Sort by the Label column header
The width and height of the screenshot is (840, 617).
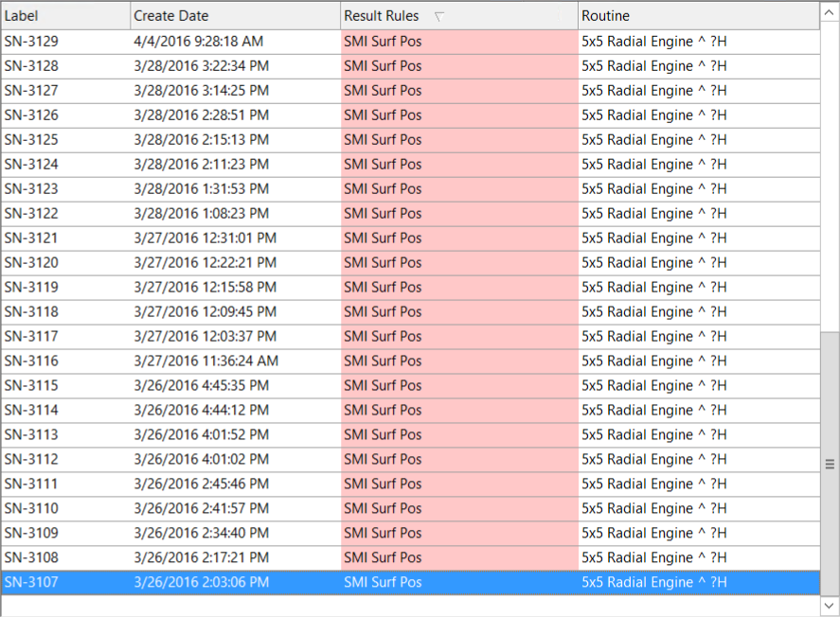click(21, 16)
